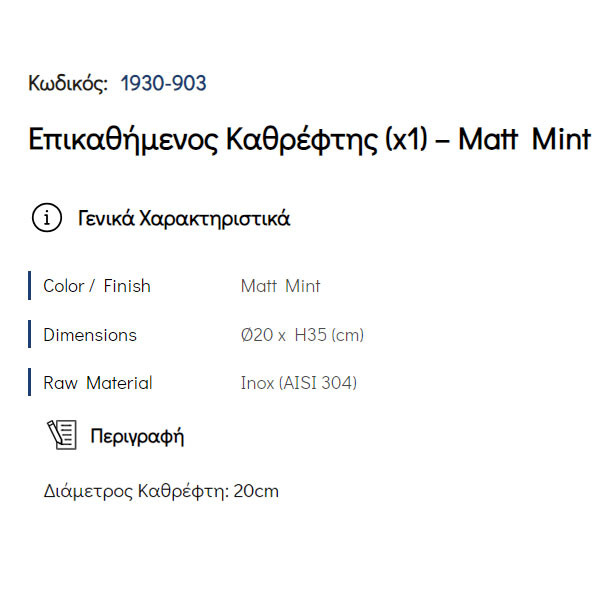
Task: Click blue bar beside Raw Material
Action: tap(30, 382)
